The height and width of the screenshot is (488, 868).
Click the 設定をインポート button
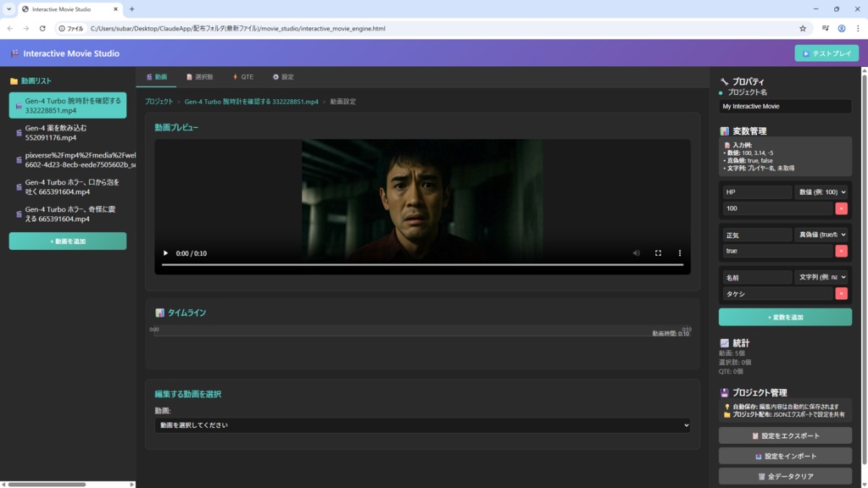point(785,456)
